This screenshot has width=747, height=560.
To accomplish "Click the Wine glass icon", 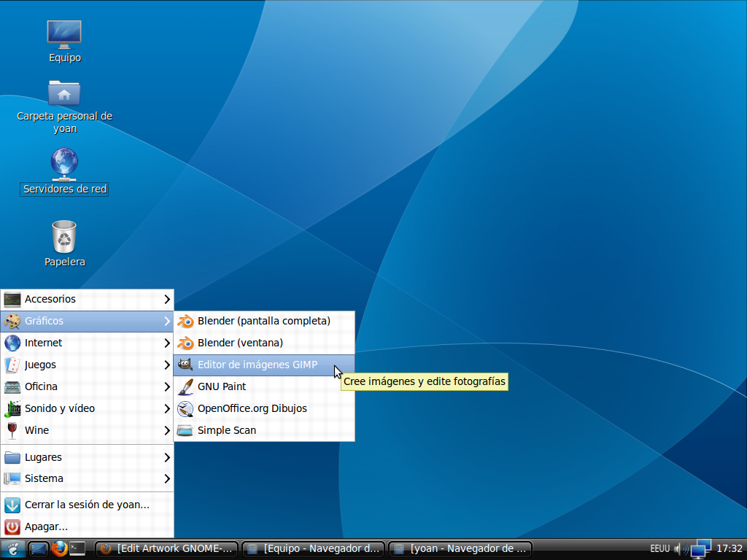I will tap(12, 430).
